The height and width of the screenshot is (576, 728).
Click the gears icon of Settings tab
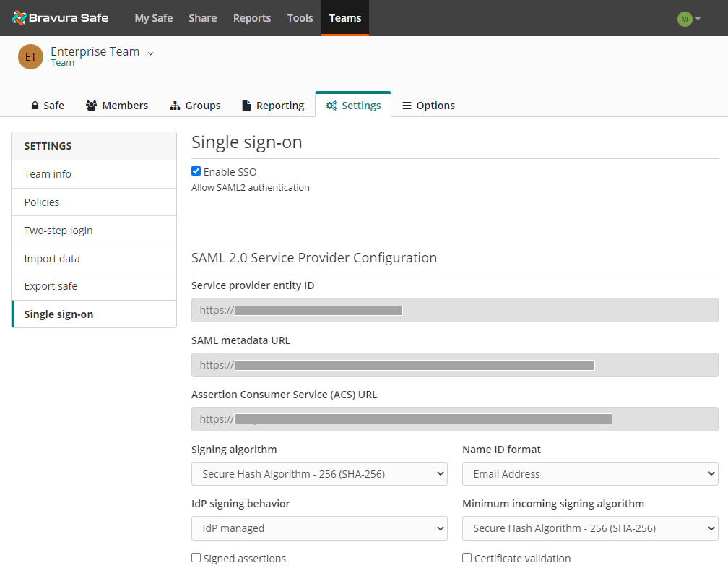pyautogui.click(x=331, y=106)
